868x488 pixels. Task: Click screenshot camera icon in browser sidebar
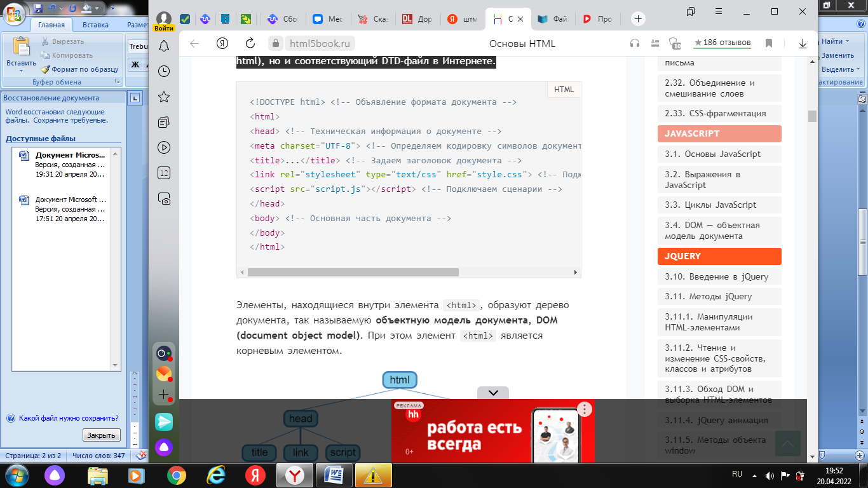pyautogui.click(x=164, y=198)
